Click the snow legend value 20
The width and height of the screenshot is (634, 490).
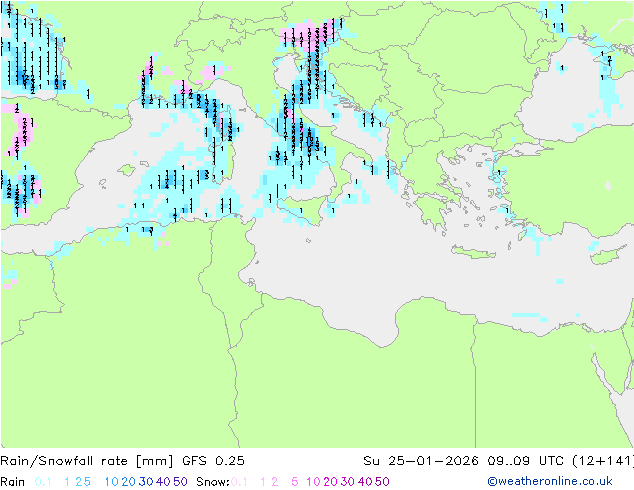click(330, 482)
